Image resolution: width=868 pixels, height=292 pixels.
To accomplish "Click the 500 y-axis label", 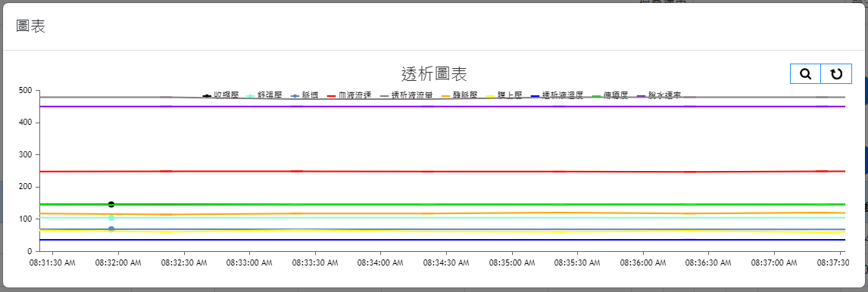I will (x=26, y=90).
